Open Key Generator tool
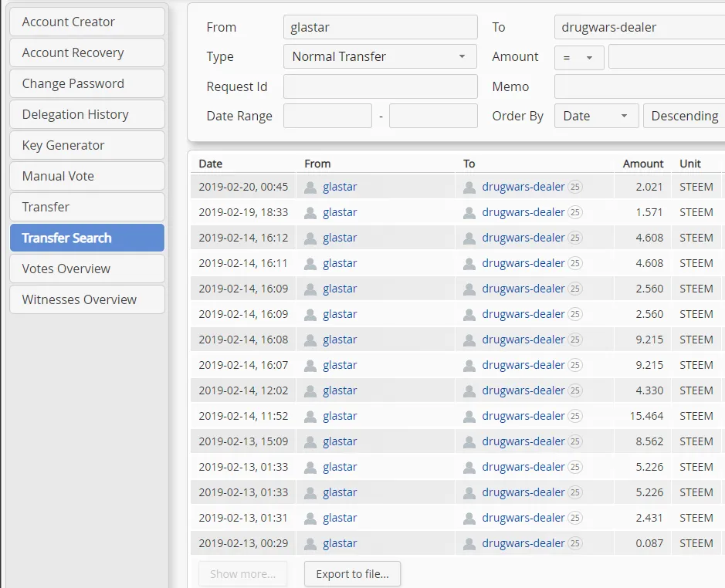 point(87,145)
